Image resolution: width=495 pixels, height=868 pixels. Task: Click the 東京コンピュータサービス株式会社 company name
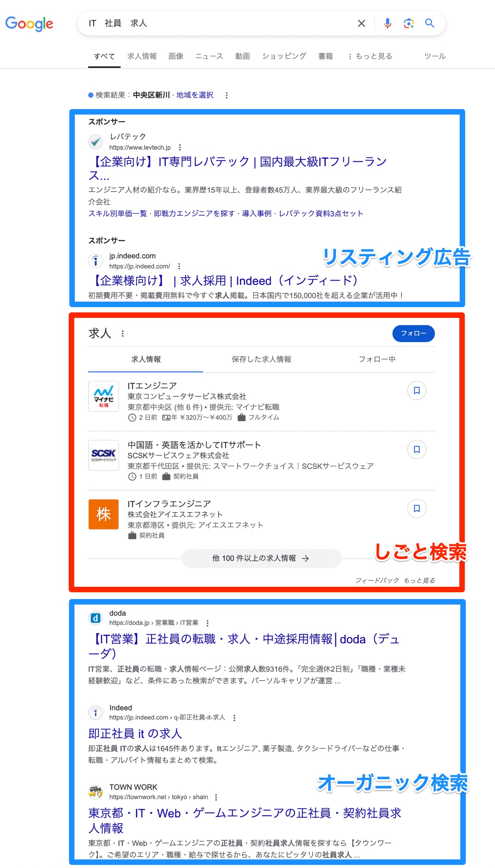pyautogui.click(x=187, y=397)
